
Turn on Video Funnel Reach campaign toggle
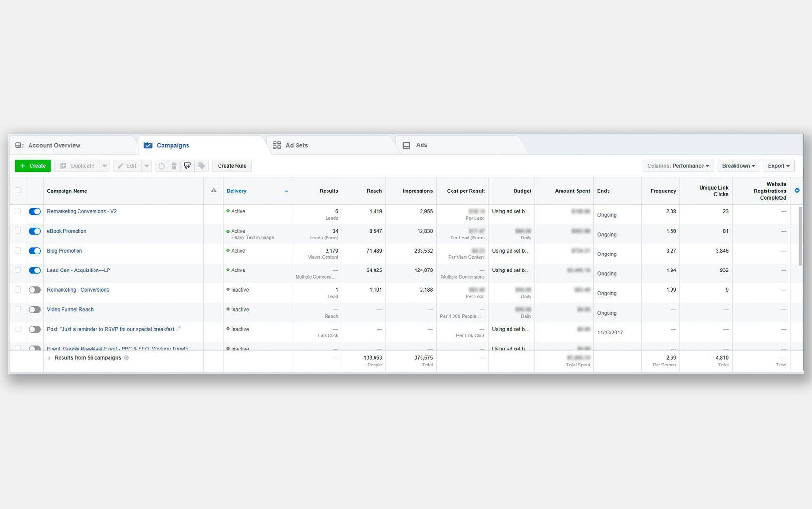tap(34, 310)
